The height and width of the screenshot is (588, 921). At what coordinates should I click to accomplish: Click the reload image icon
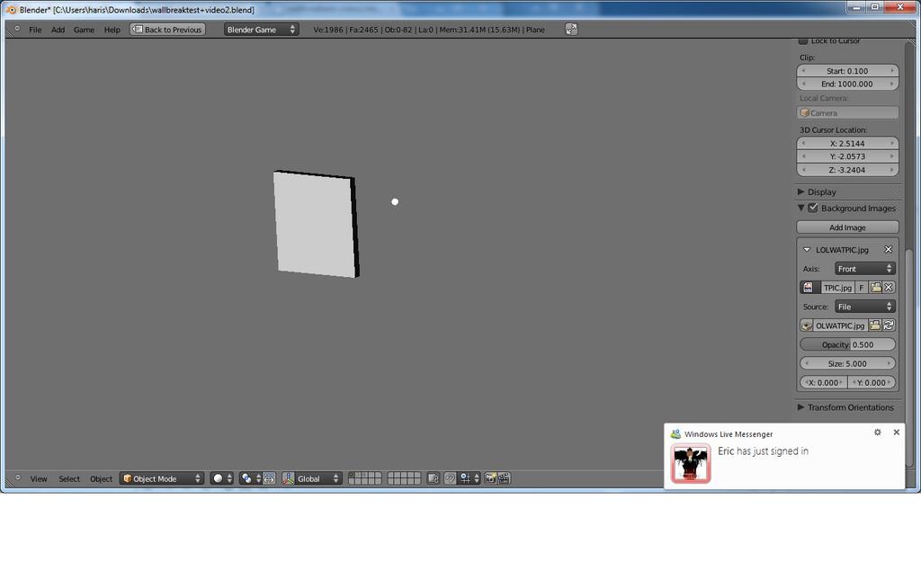pyautogui.click(x=889, y=325)
